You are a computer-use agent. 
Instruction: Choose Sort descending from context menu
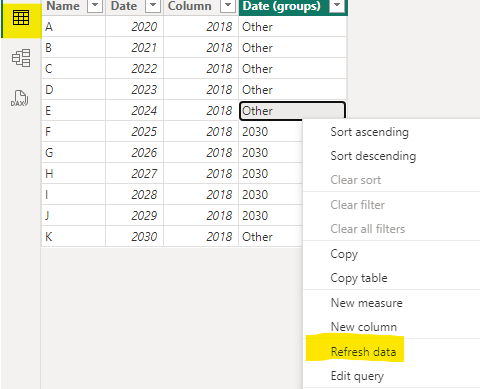pos(373,156)
